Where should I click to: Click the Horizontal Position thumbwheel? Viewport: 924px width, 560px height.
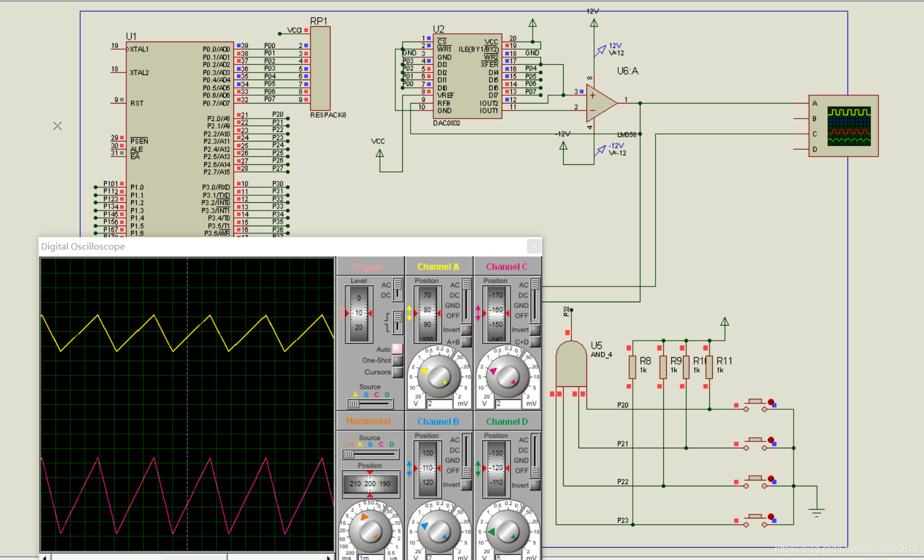[x=370, y=483]
